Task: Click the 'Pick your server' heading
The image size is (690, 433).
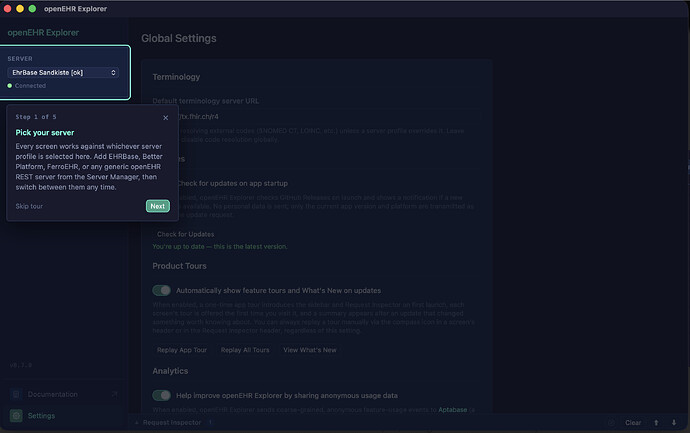Action: coord(45,132)
